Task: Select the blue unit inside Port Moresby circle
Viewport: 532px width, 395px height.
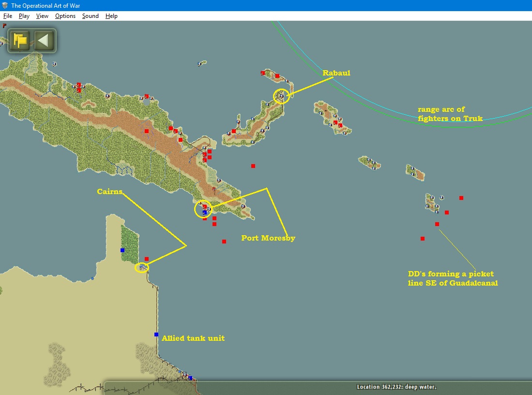Action: [205, 213]
